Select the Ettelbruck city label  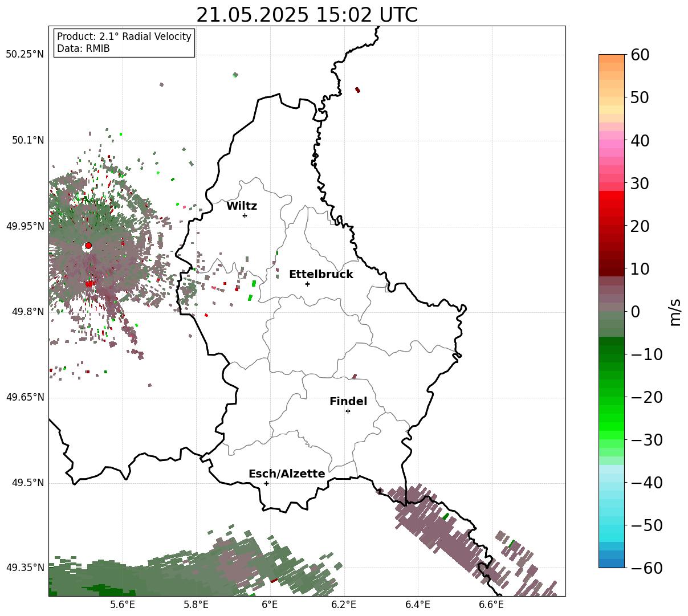321,274
